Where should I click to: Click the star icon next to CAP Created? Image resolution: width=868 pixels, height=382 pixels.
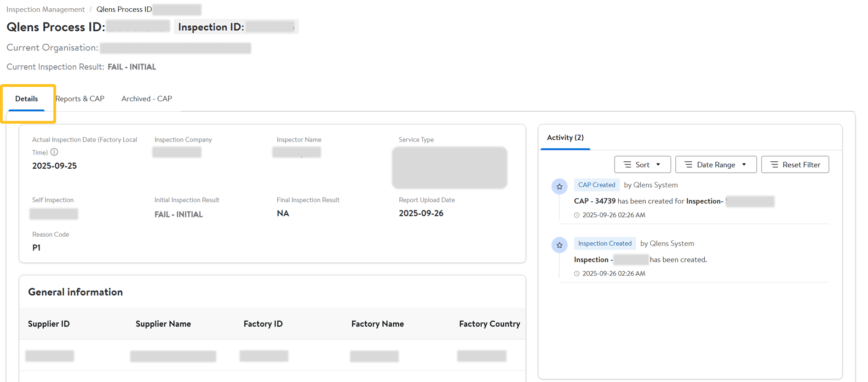[x=559, y=187]
